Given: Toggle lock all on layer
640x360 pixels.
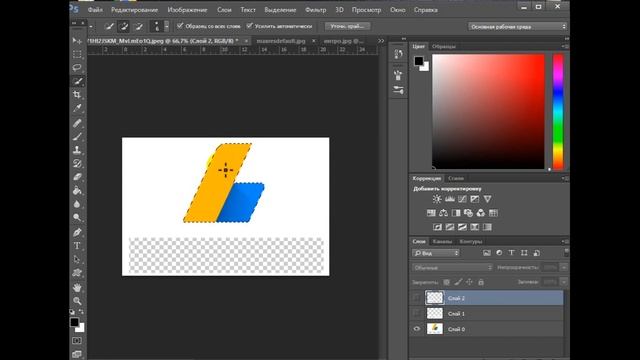Looking at the screenshot, I should [481, 282].
